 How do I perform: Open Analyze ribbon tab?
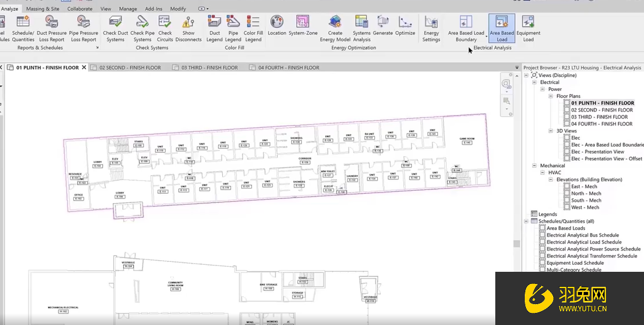pyautogui.click(x=9, y=9)
